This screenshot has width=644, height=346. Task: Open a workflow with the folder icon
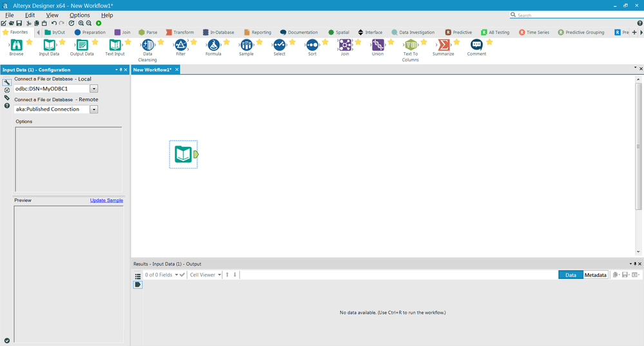point(11,23)
